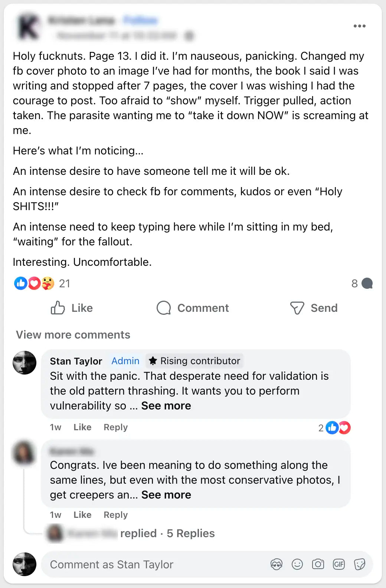View the 21 post reactions
386x588 pixels.
click(x=64, y=284)
